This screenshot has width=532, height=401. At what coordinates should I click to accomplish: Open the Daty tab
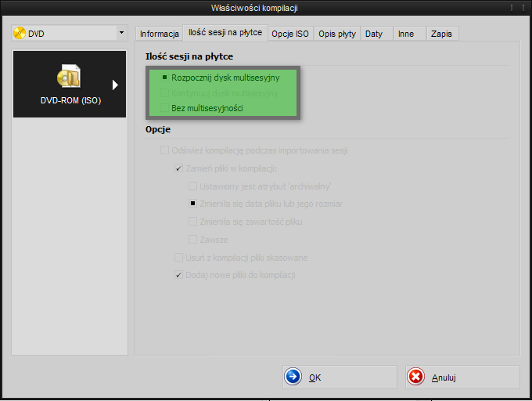coord(377,34)
